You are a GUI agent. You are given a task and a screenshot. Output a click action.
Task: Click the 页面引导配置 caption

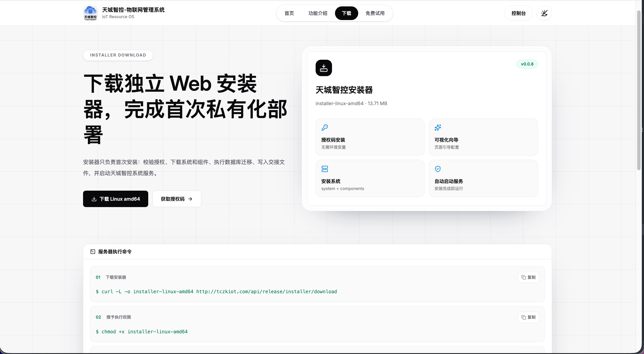click(x=447, y=147)
